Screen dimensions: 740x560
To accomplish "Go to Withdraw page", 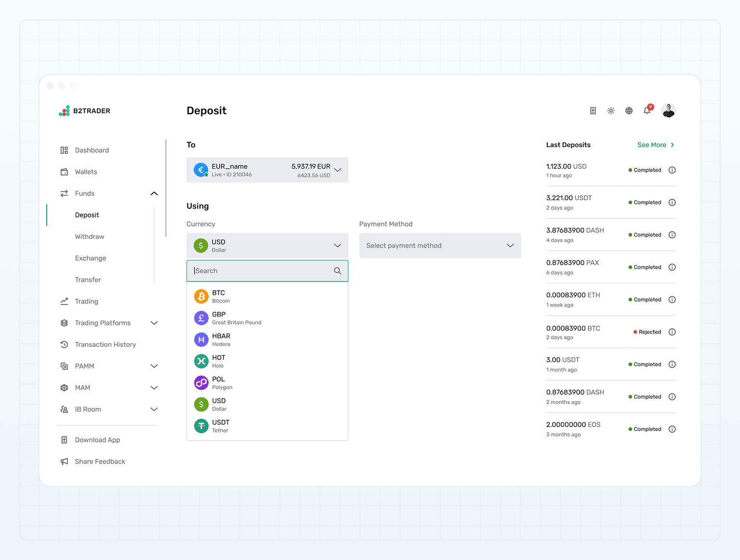I will 90,237.
